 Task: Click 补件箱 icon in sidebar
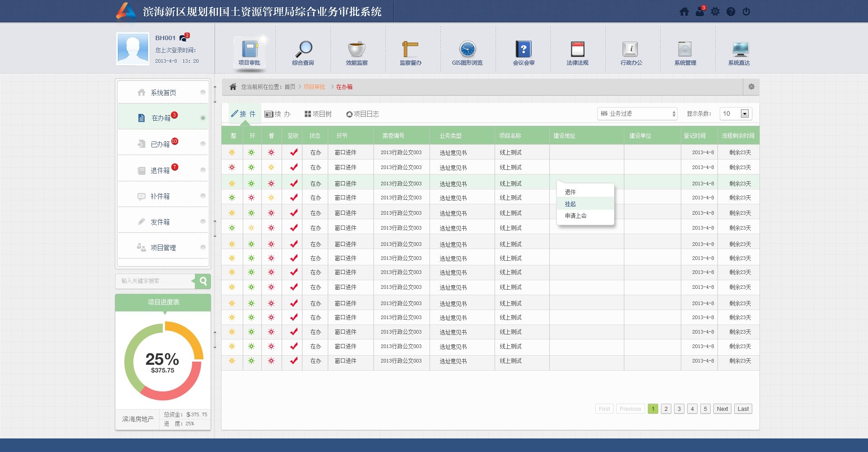(x=142, y=196)
